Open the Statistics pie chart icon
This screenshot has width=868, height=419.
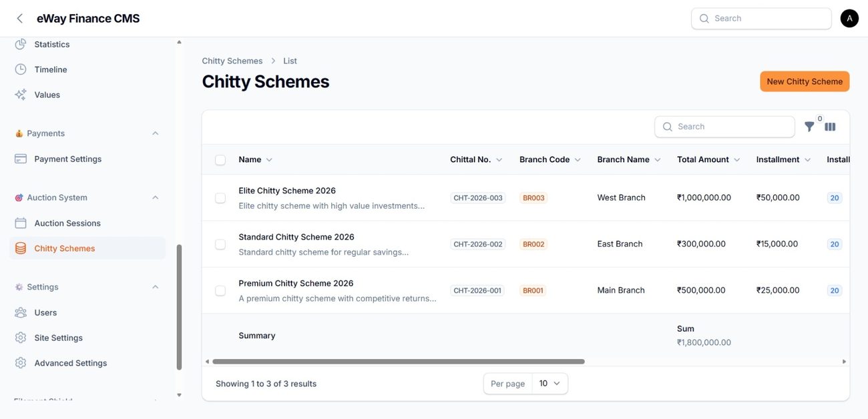click(21, 44)
